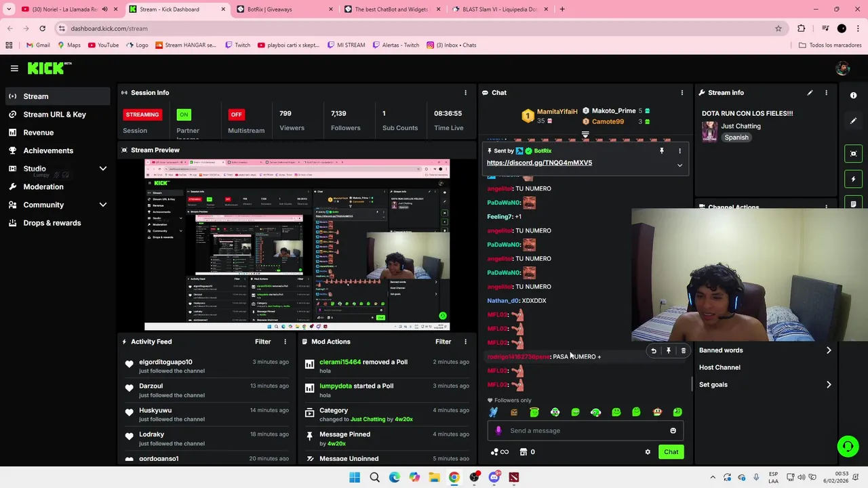Open Activity Feed Filter dropdown
Image resolution: width=868 pixels, height=488 pixels.
(262, 342)
